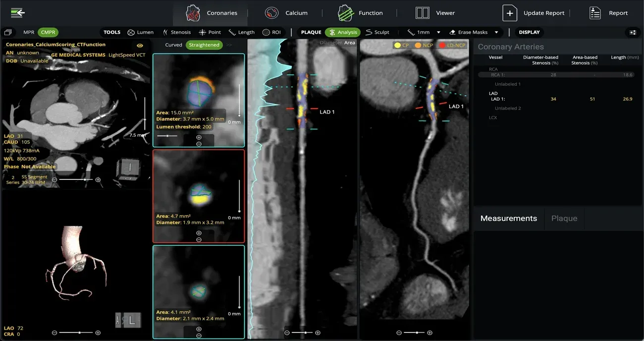Open the 1mm slab thickness dropdown
Viewport: 644px width, 341px height.
coord(424,32)
